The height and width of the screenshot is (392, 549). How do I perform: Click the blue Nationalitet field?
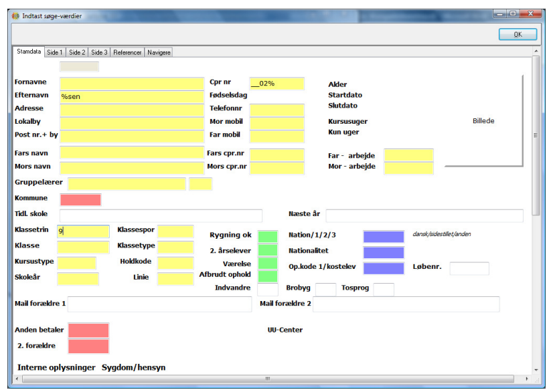tap(384, 252)
